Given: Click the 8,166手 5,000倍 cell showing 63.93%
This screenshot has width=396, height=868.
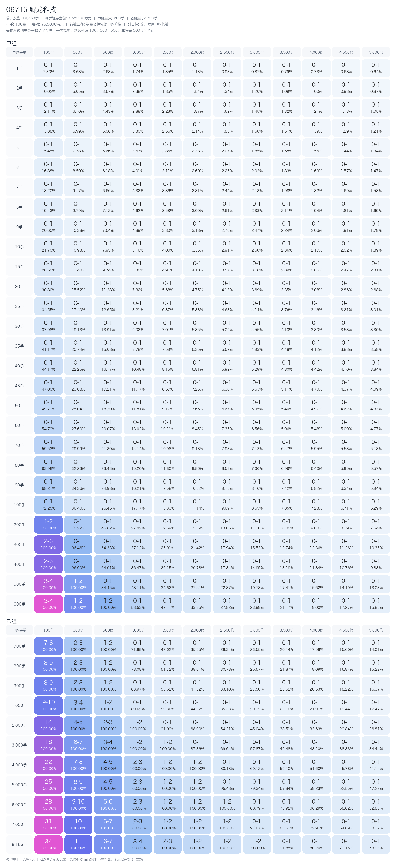Looking at the screenshot, I should point(376,844).
